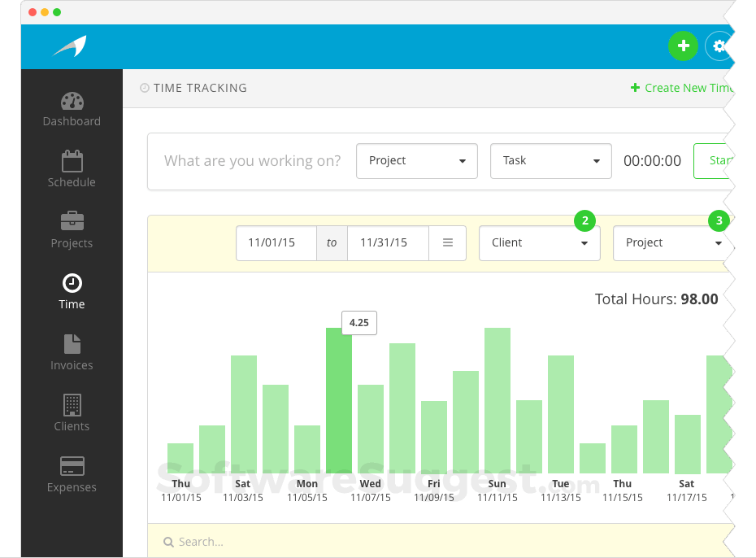Open Expenses credit card icon
This screenshot has width=756, height=558.
pyautogui.click(x=72, y=466)
